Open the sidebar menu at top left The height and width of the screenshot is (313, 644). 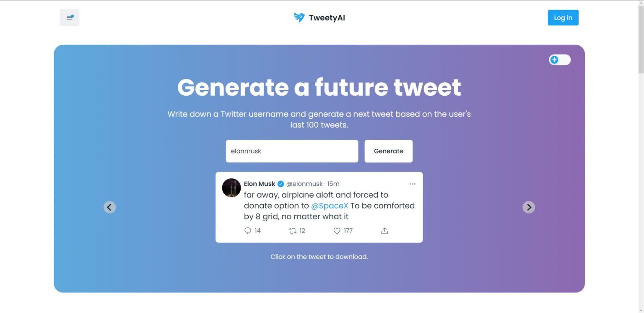69,17
